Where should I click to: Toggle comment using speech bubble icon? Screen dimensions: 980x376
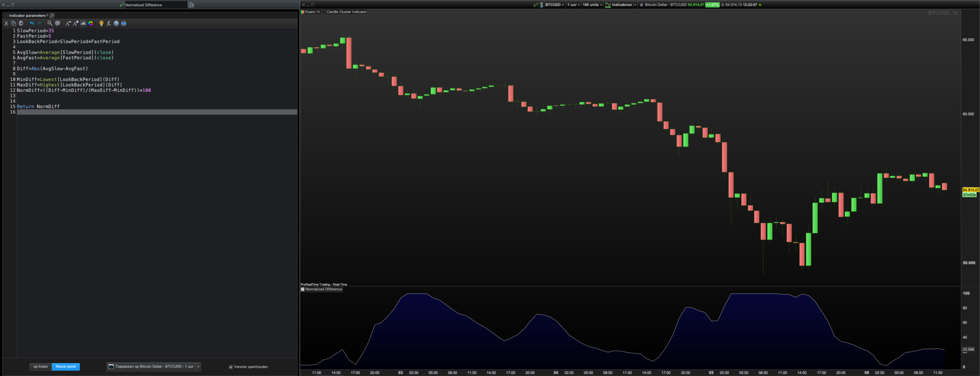point(57,23)
